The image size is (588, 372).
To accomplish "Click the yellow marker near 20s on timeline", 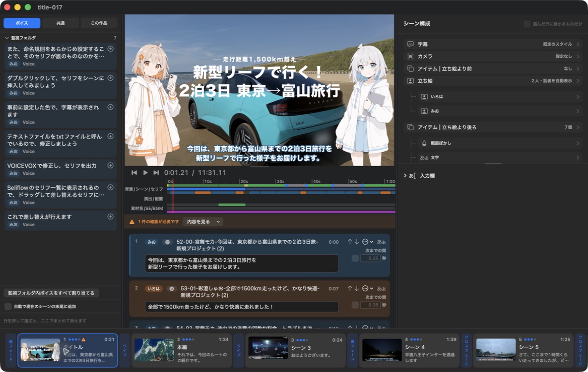I will tap(246, 186).
